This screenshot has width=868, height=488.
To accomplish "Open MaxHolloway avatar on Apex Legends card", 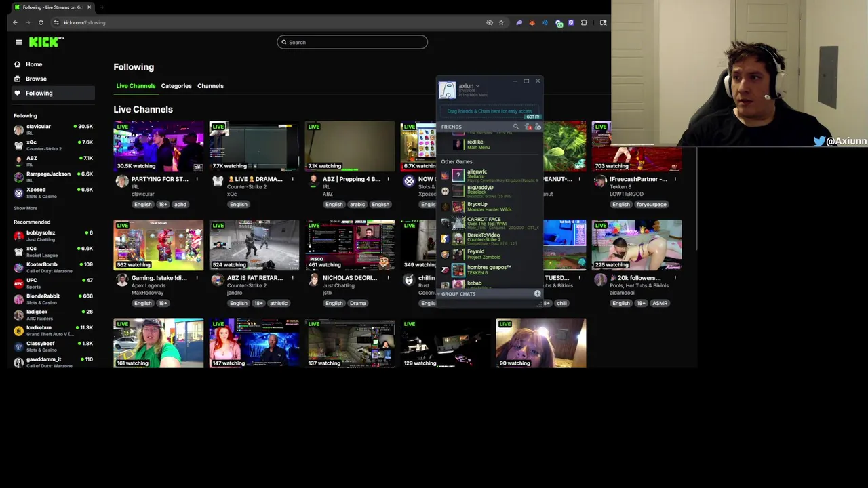I will (x=122, y=280).
